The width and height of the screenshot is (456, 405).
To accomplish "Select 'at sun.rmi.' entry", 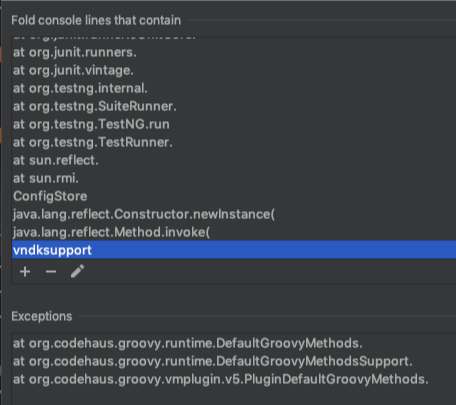I will pyautogui.click(x=234, y=178).
